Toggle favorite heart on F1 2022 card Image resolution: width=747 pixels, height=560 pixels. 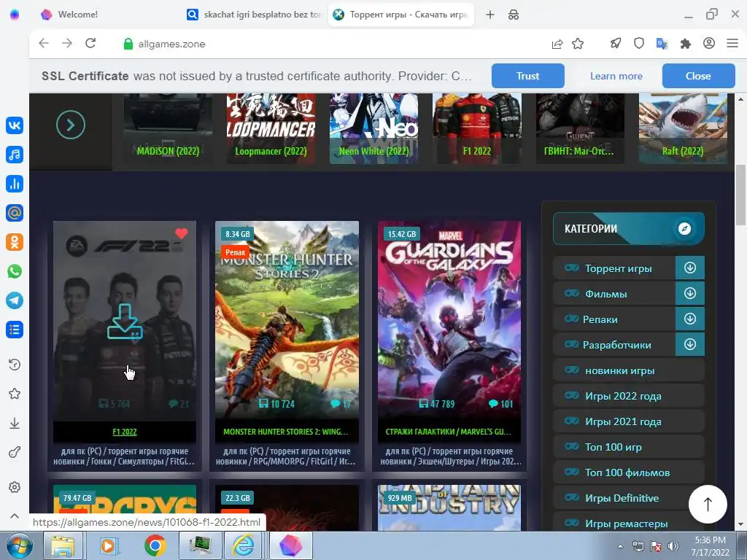point(182,233)
